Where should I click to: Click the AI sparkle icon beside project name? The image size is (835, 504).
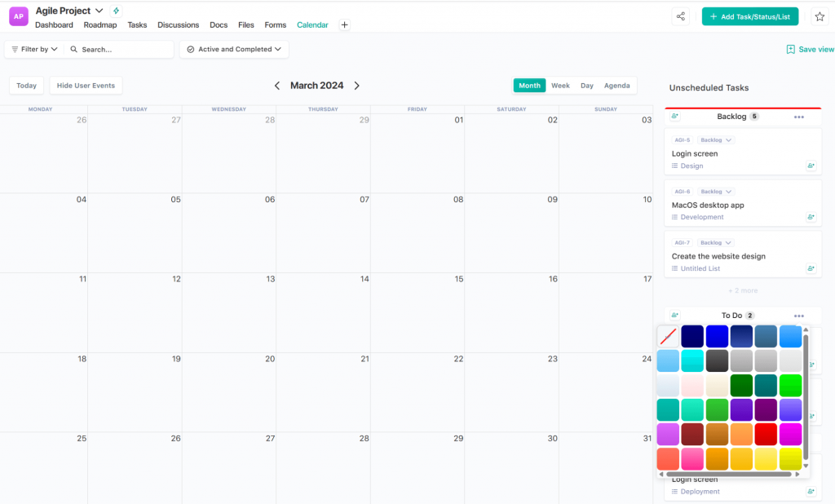tap(116, 11)
